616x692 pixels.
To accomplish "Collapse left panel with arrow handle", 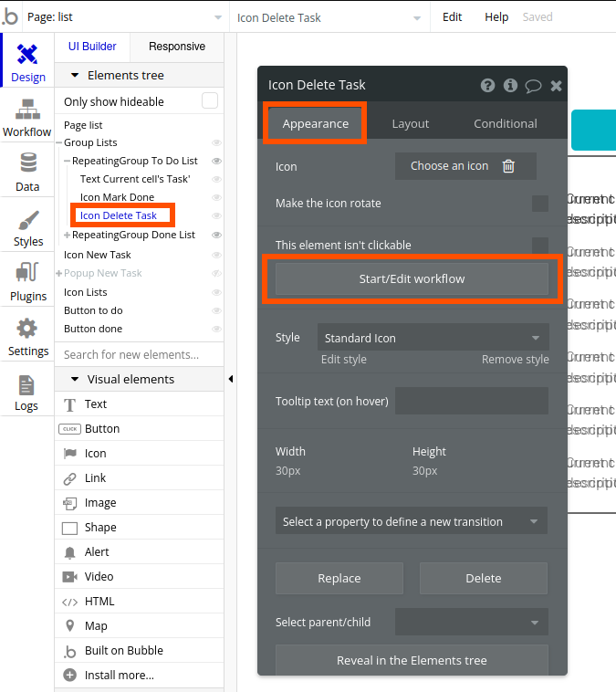I will pyautogui.click(x=230, y=379).
